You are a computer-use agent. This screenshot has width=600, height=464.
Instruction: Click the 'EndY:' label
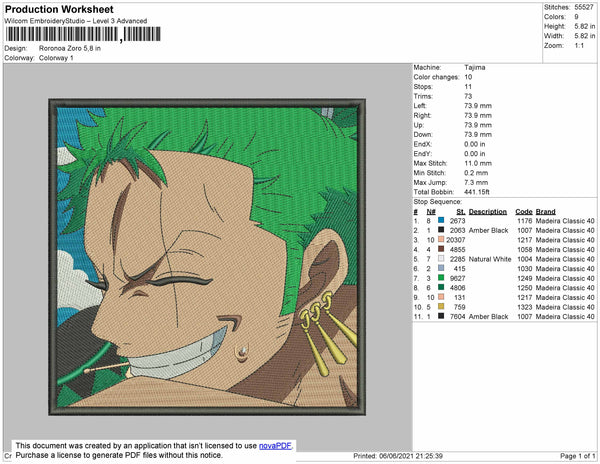(422, 154)
